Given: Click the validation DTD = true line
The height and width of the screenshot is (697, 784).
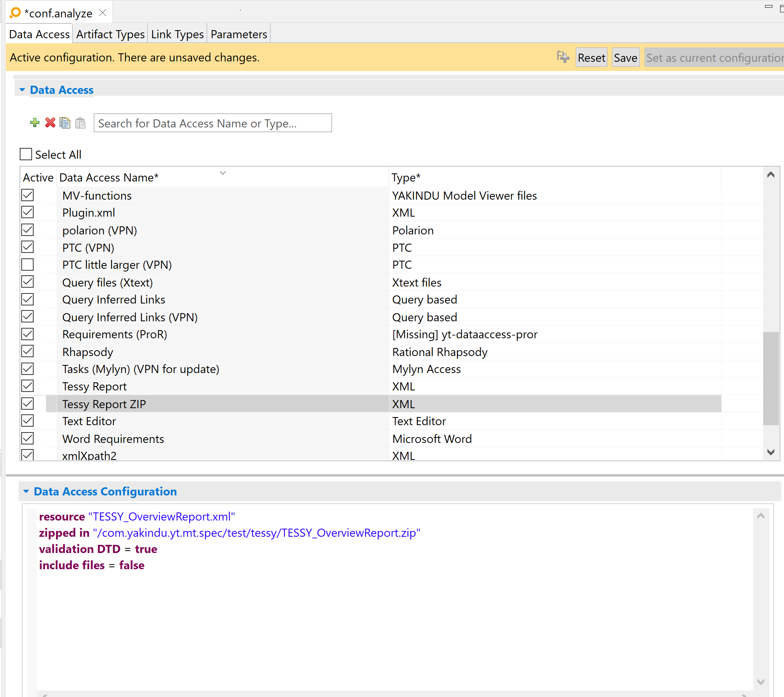Looking at the screenshot, I should (x=98, y=549).
